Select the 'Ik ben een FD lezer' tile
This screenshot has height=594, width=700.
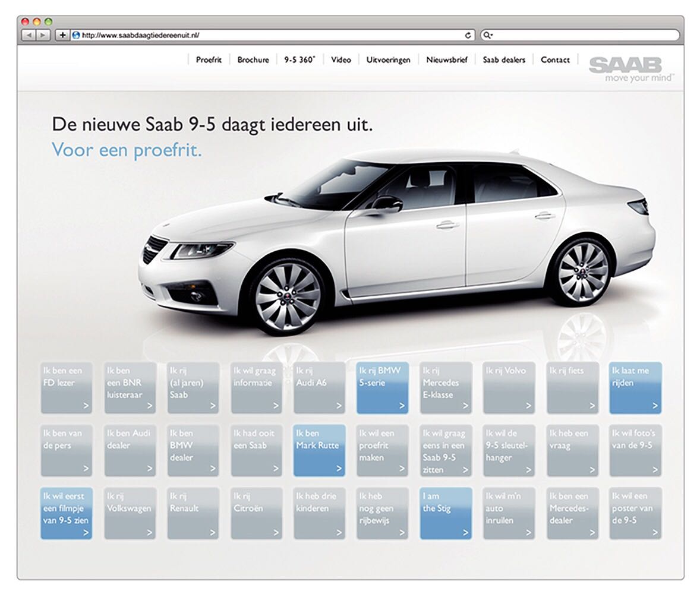67,388
